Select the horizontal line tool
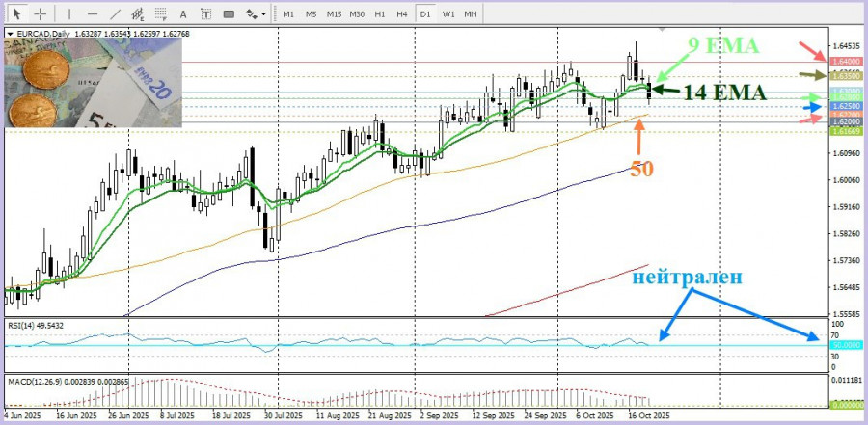This screenshot has height=425, width=868. tap(93, 14)
